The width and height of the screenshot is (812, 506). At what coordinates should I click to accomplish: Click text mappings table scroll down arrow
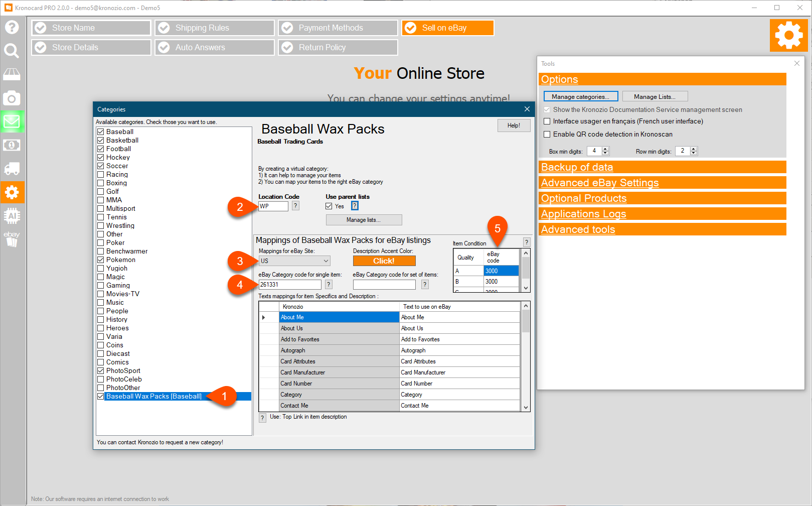pyautogui.click(x=526, y=408)
